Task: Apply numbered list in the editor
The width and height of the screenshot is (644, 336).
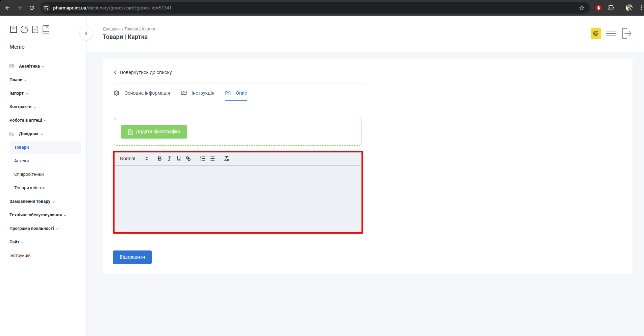Action: [203, 159]
